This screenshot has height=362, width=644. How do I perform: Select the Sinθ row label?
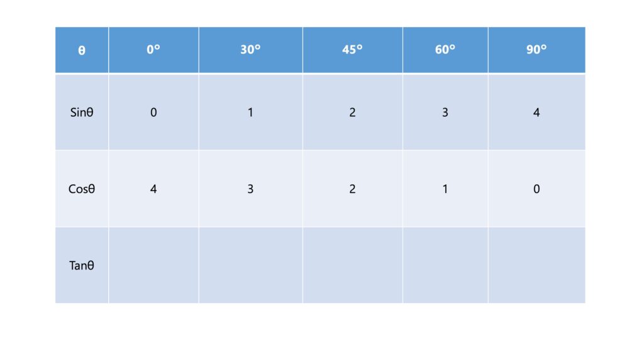(82, 112)
